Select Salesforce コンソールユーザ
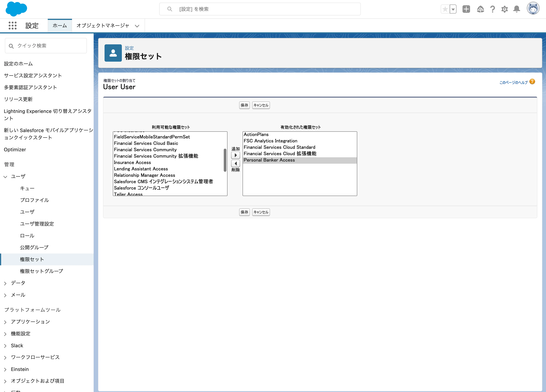The image size is (546, 392). click(x=142, y=188)
